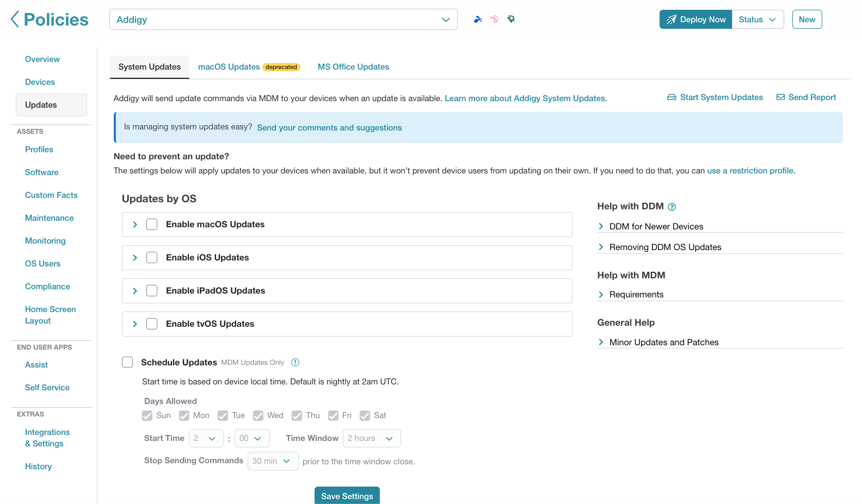862x504 pixels.
Task: Open Learn more about Addigy System Updates
Action: pyautogui.click(x=525, y=98)
